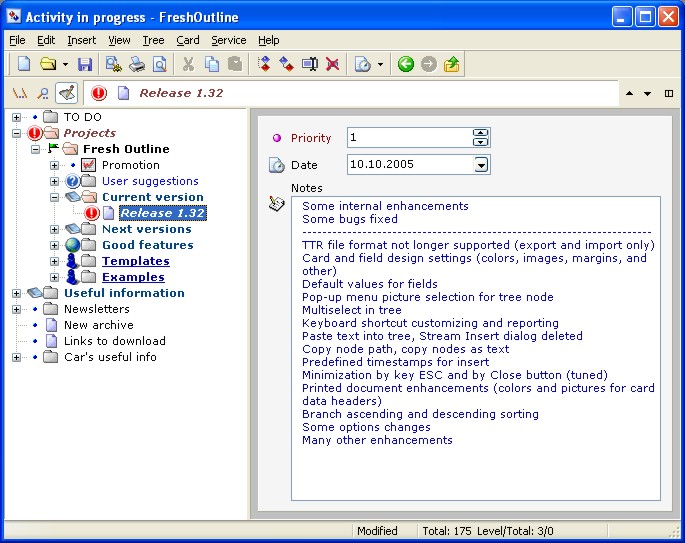
Task: Open the Insert menu
Action: click(81, 40)
